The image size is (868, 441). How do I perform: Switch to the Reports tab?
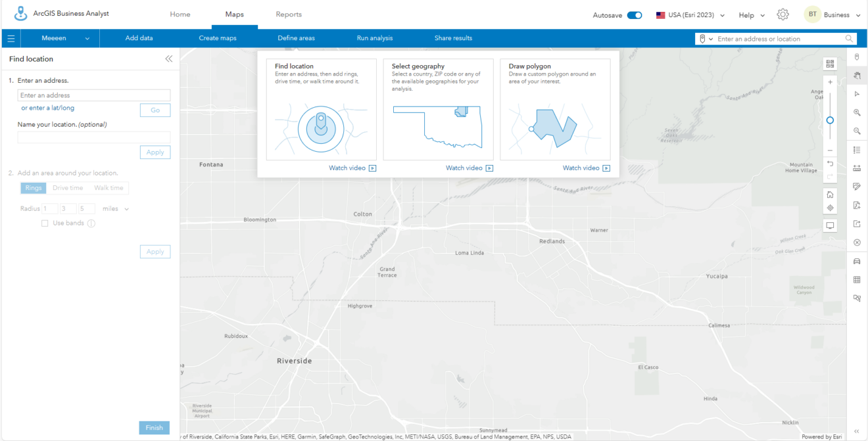point(289,14)
